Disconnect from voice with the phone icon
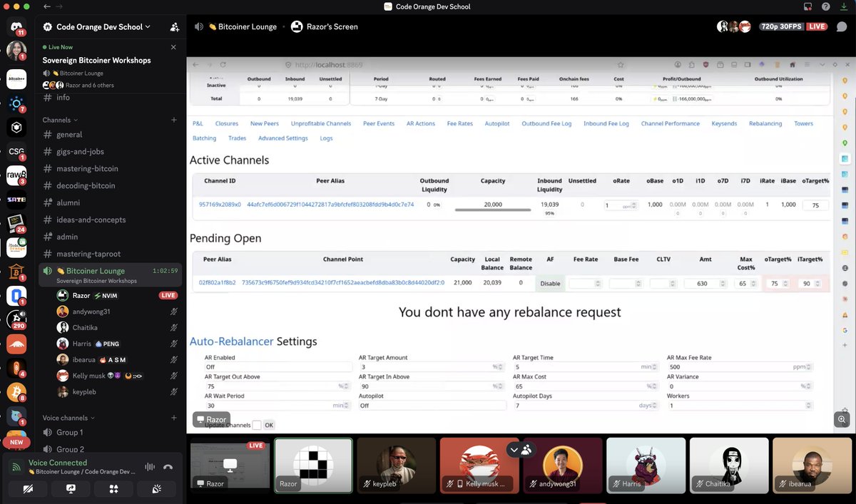This screenshot has height=504, width=856. pyautogui.click(x=168, y=467)
